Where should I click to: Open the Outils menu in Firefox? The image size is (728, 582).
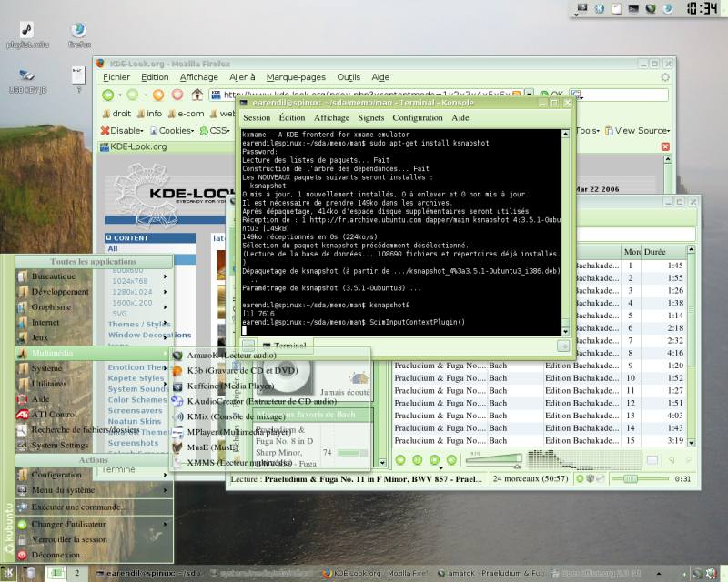coord(349,77)
